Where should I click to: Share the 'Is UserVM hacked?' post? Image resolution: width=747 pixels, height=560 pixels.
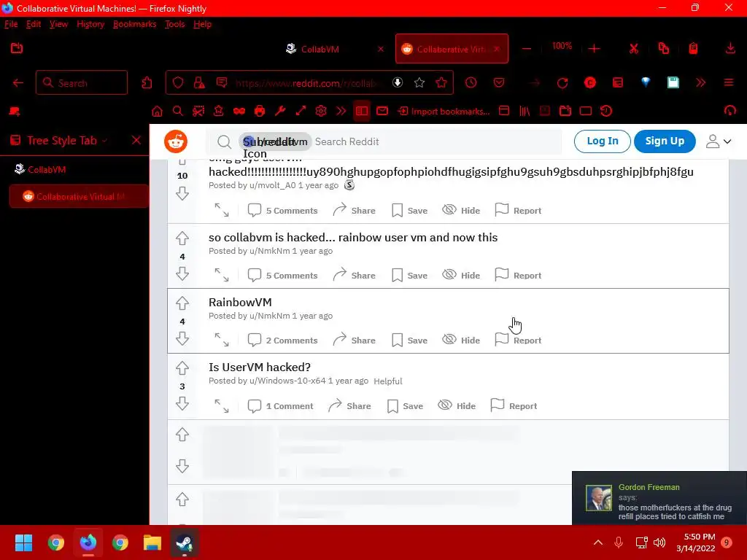[349, 405]
